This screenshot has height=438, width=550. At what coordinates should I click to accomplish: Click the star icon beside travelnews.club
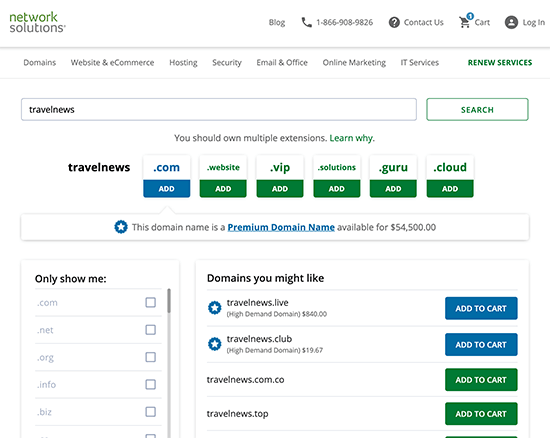point(215,344)
